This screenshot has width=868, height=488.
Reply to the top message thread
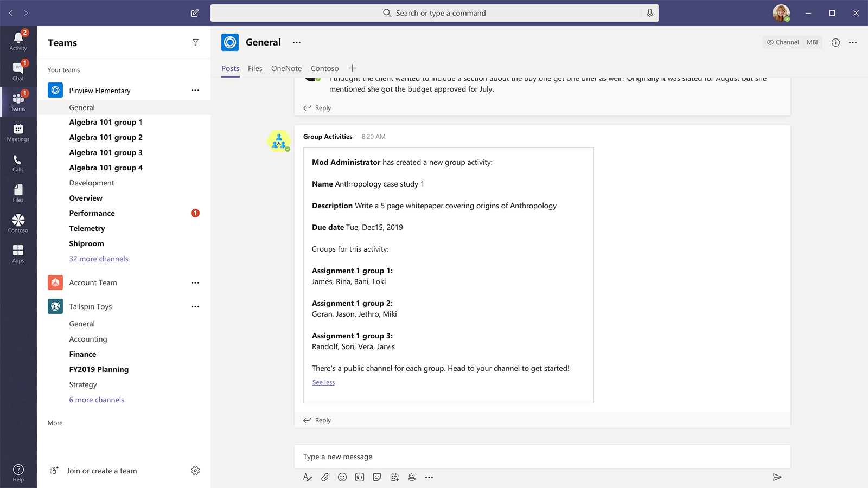[317, 108]
